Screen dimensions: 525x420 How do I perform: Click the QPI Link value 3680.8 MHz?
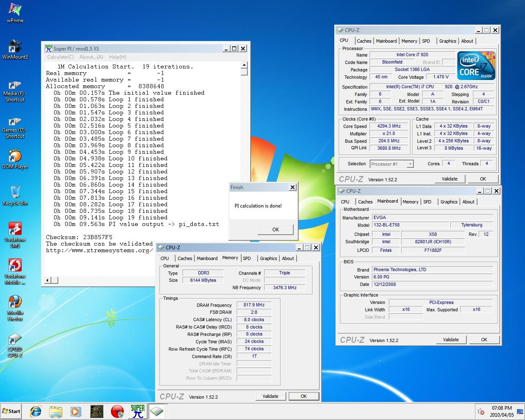[389, 148]
